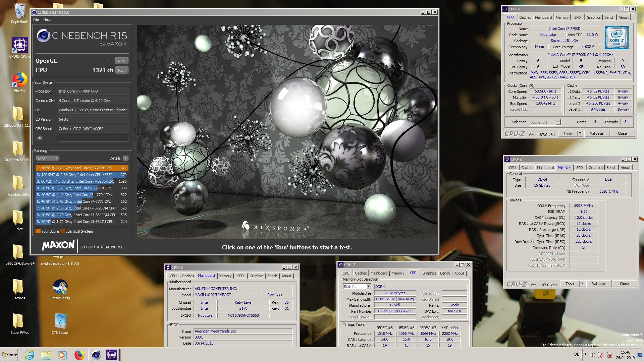
Task: Launch the SteamSetup installer icon
Action: (x=60, y=289)
